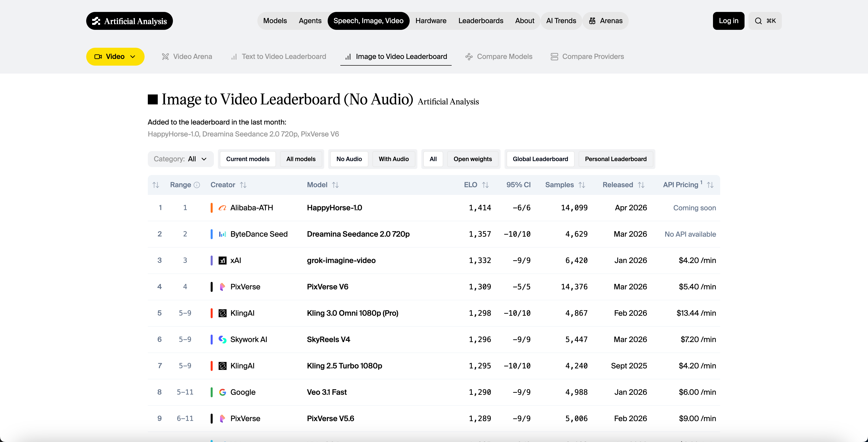
Task: Click the search magnifier icon
Action: point(758,21)
